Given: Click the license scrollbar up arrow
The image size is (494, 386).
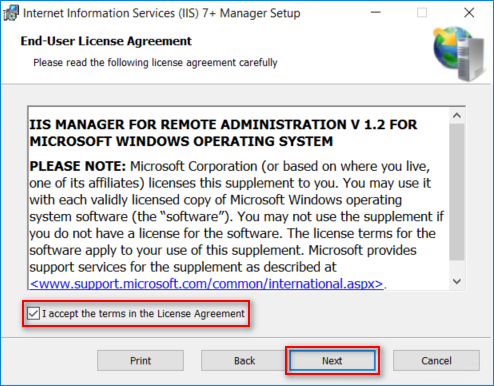Looking at the screenshot, I should pyautogui.click(x=457, y=116).
